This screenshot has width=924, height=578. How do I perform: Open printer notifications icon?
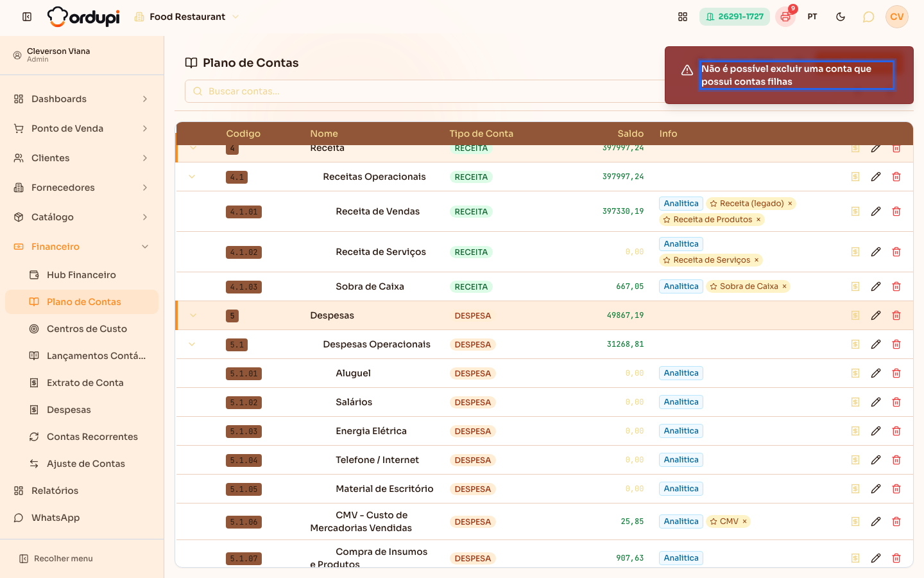(785, 17)
